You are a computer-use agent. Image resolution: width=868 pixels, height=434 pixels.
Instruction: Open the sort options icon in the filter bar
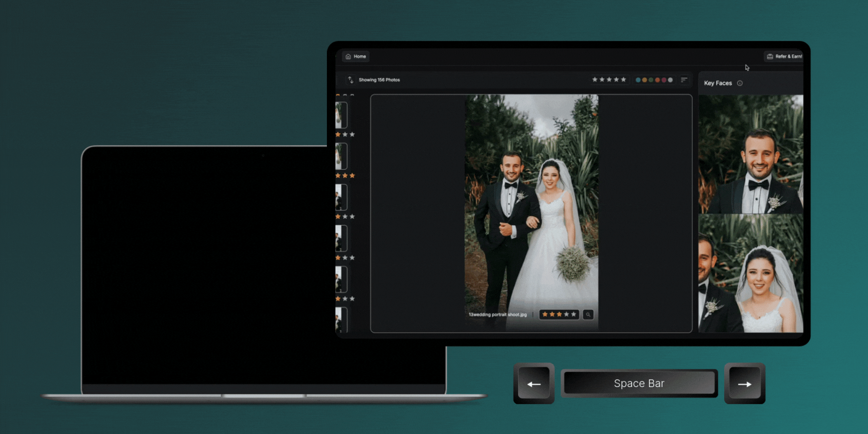[x=684, y=80]
